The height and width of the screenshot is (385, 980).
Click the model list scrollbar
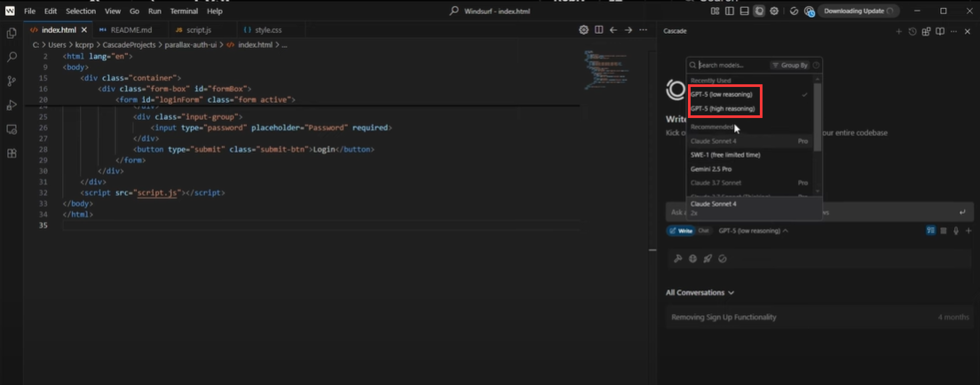[817, 118]
